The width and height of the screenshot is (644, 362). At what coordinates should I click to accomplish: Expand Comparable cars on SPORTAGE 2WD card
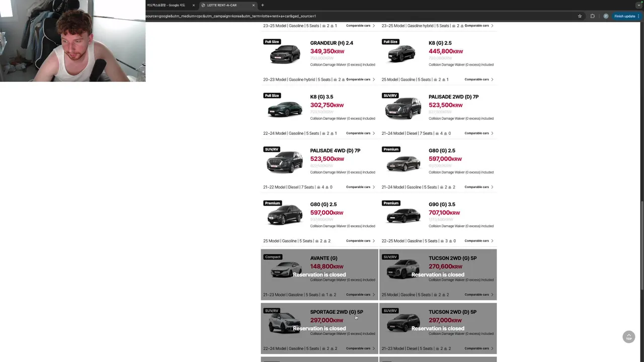tap(360, 348)
